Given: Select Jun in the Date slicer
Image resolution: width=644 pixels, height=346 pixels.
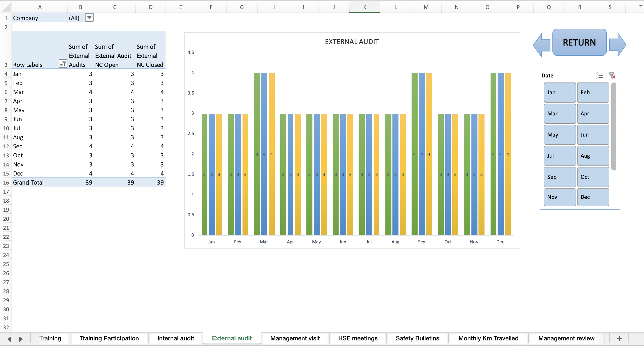Looking at the screenshot, I should 593,135.
